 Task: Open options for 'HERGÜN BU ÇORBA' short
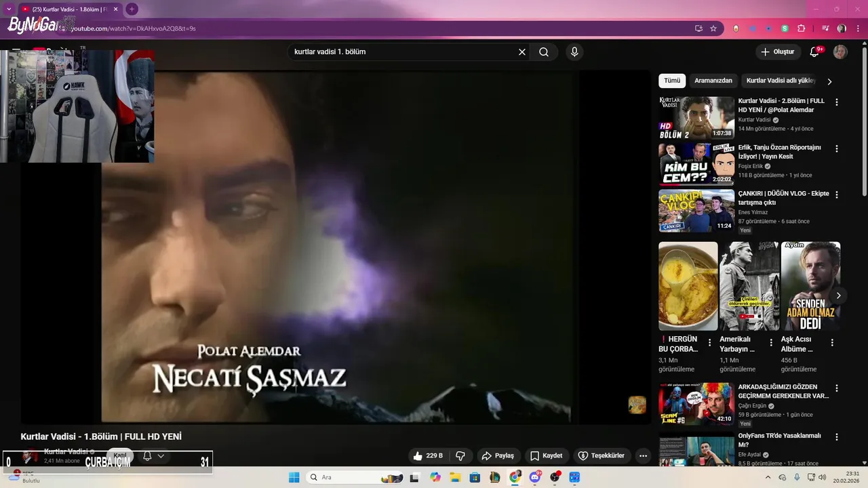pyautogui.click(x=710, y=343)
